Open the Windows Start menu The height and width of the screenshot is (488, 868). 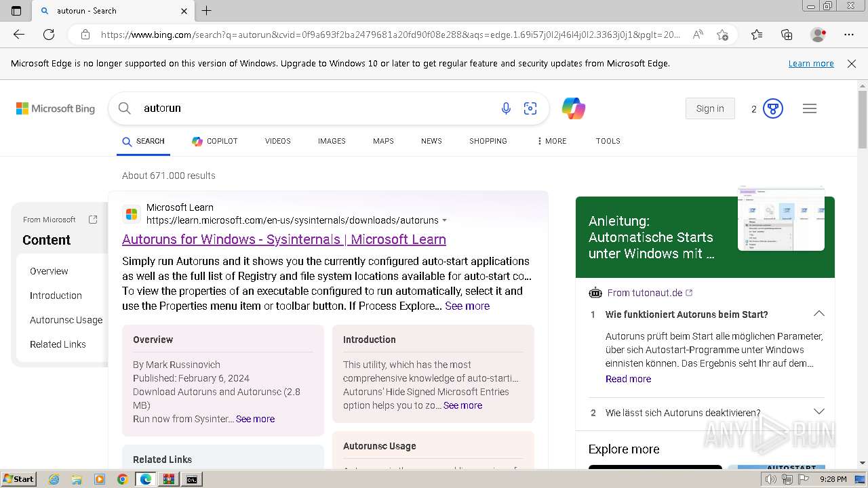[18, 479]
